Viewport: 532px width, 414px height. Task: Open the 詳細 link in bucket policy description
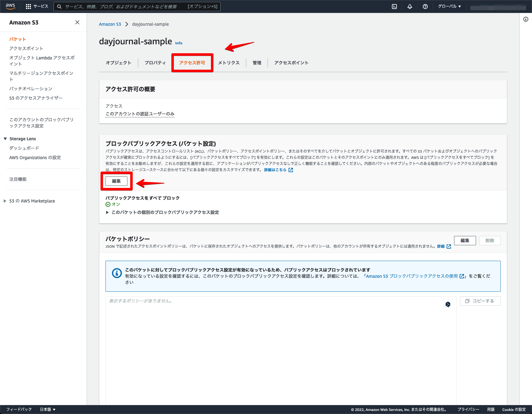(441, 246)
